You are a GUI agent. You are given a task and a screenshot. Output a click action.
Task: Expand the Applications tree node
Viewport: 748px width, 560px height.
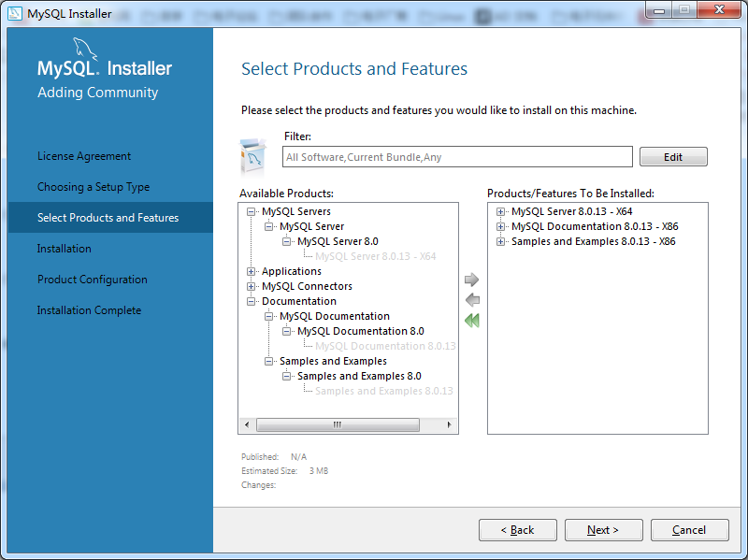tap(251, 271)
